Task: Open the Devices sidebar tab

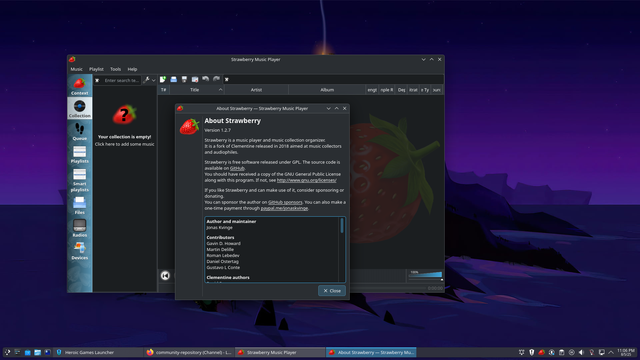Action: tap(80, 251)
